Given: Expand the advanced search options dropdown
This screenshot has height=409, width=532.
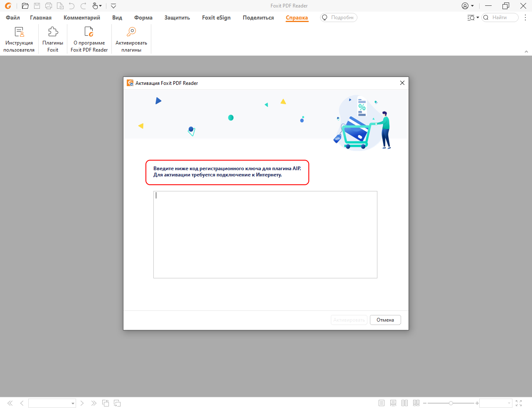Looking at the screenshot, I should coord(473,17).
